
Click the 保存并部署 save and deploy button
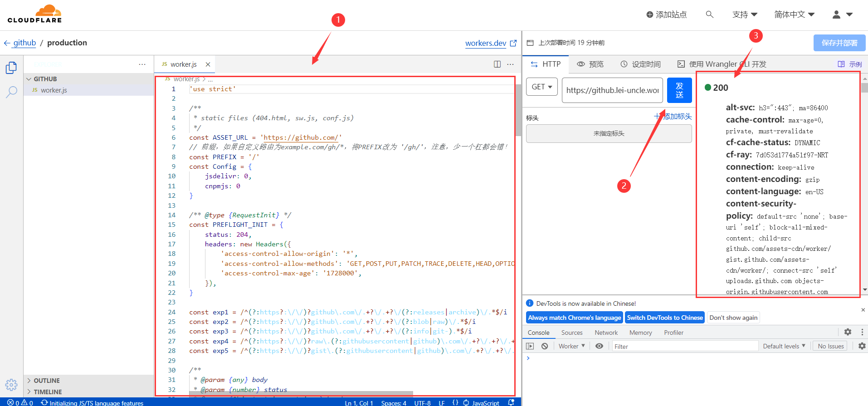(x=839, y=43)
